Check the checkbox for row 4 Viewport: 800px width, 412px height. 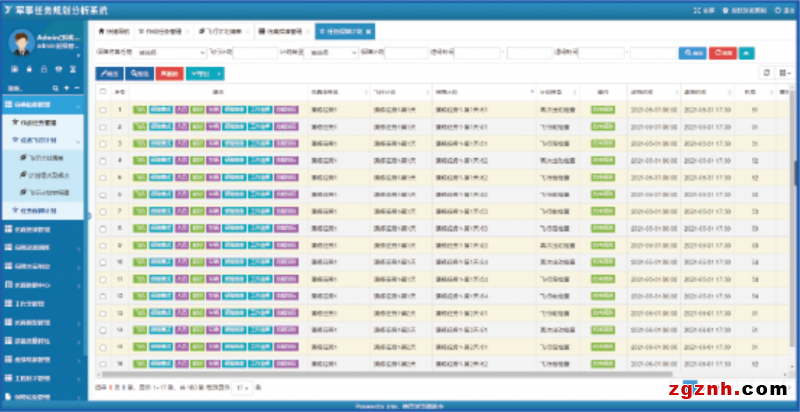[102, 160]
